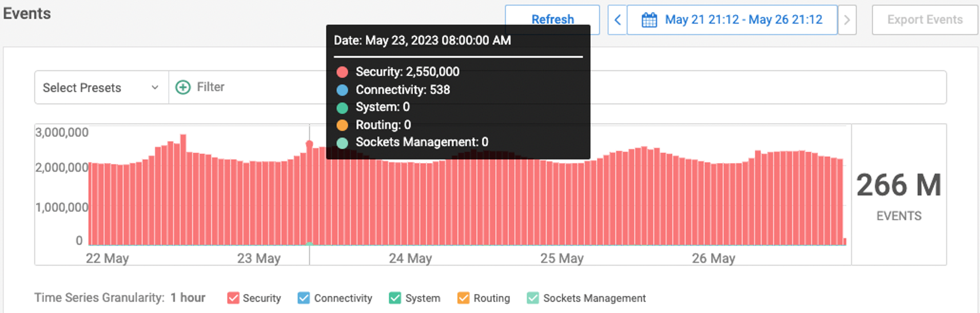Click the Refresh button

pyautogui.click(x=552, y=19)
